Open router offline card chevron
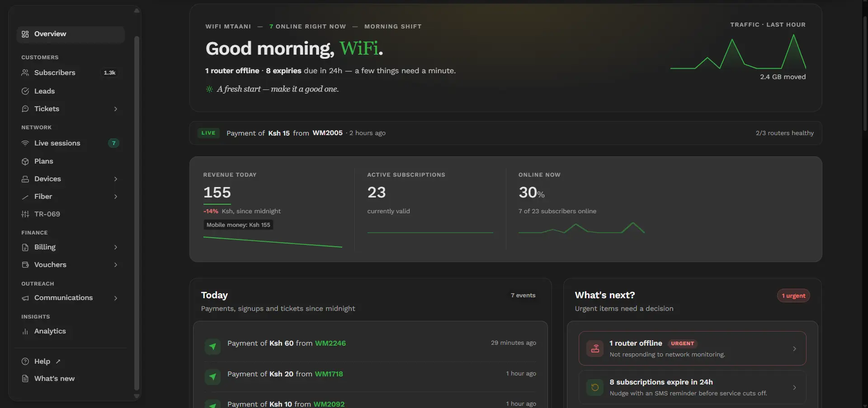This screenshot has height=408, width=868. click(794, 349)
